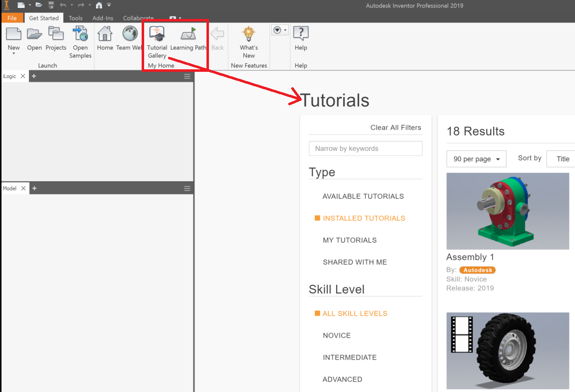Select the Installed Tutorials filter
The height and width of the screenshot is (392, 575).
364,218
